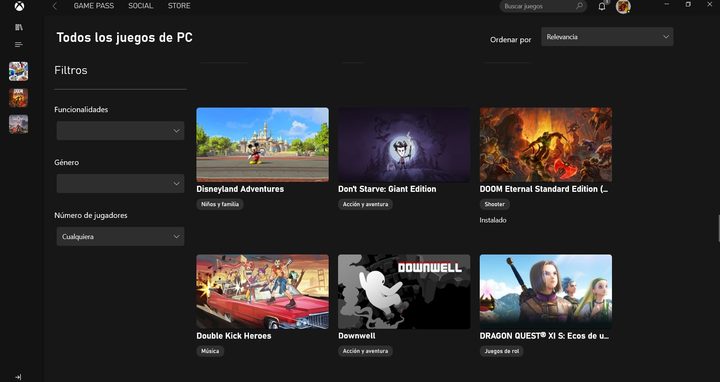Image resolution: width=720 pixels, height=382 pixels.
Task: Select Acción y aventura tag under Don't Starve
Action: point(366,204)
